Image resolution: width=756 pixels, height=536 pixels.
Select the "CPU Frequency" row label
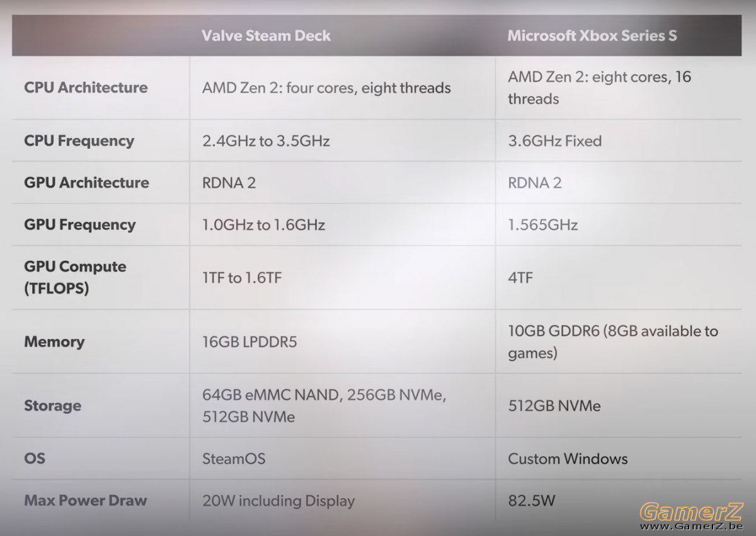(79, 140)
